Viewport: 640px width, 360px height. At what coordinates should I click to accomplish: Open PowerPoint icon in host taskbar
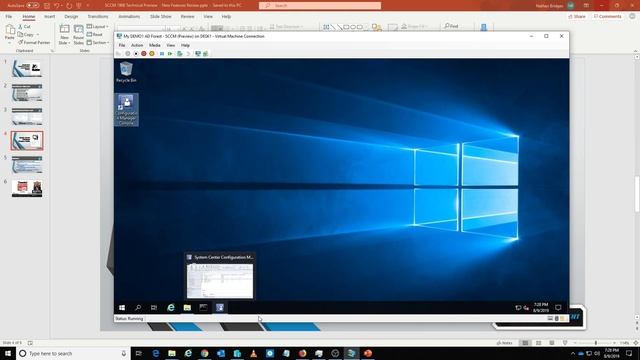tap(368, 353)
